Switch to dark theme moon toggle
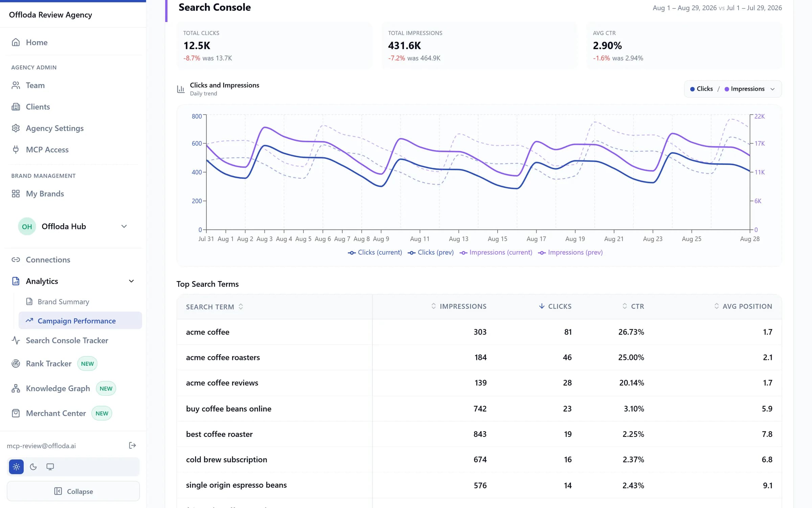 coord(33,467)
